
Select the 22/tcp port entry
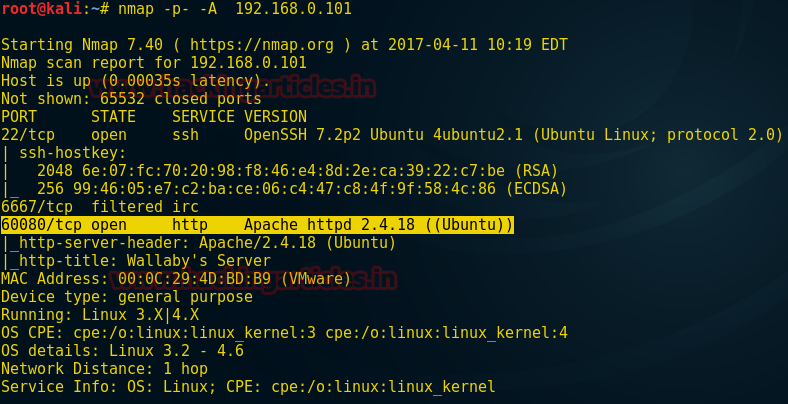(x=28, y=134)
